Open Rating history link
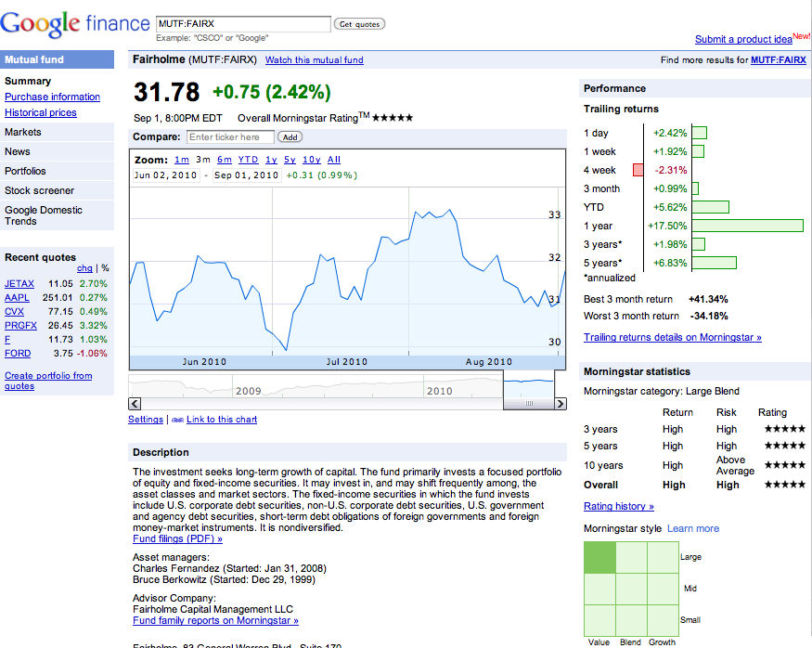The image size is (812, 648). (619, 507)
